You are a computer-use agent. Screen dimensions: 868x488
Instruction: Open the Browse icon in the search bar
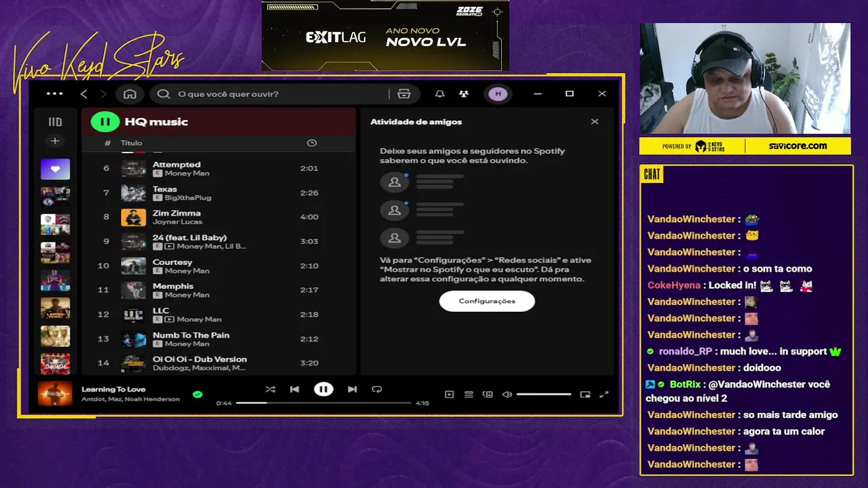[x=404, y=94]
